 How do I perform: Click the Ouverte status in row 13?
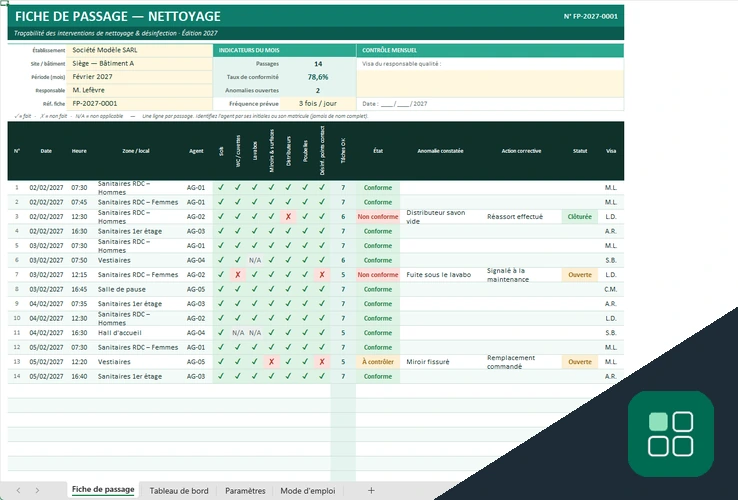point(580,362)
